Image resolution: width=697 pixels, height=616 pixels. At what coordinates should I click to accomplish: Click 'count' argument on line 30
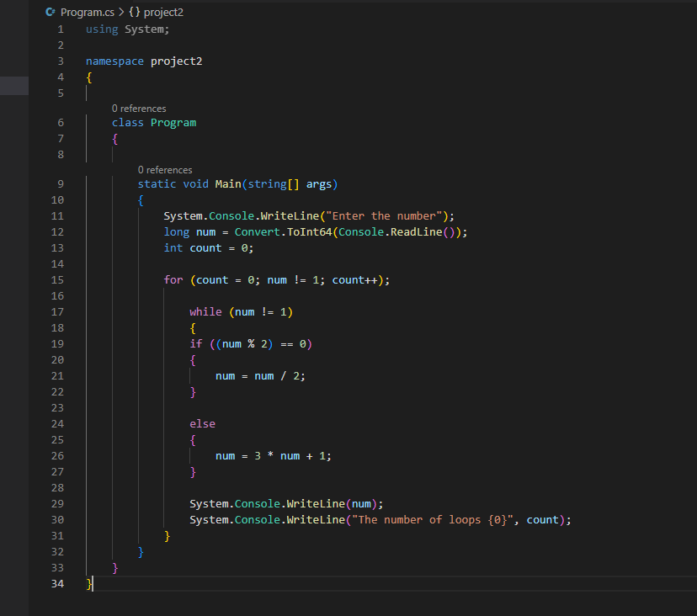tap(542, 520)
